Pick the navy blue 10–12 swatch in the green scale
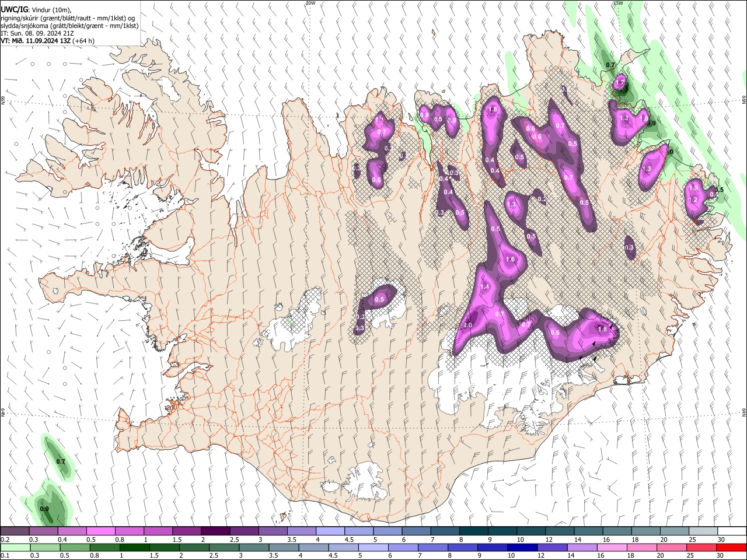The height and width of the screenshot is (560, 747). (x=521, y=548)
